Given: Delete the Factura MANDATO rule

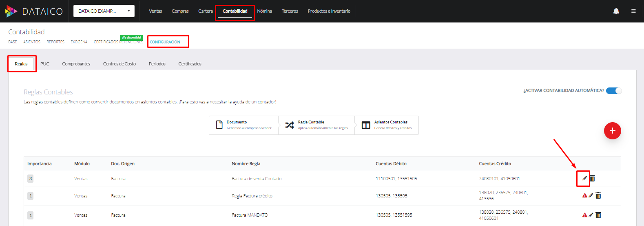Looking at the screenshot, I should 598,215.
